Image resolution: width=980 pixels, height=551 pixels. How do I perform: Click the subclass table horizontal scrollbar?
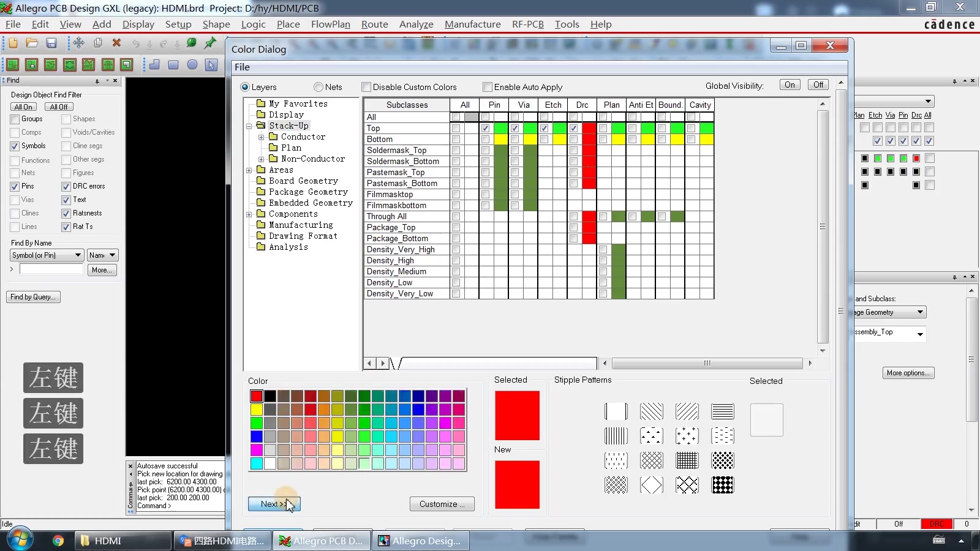[x=707, y=363]
